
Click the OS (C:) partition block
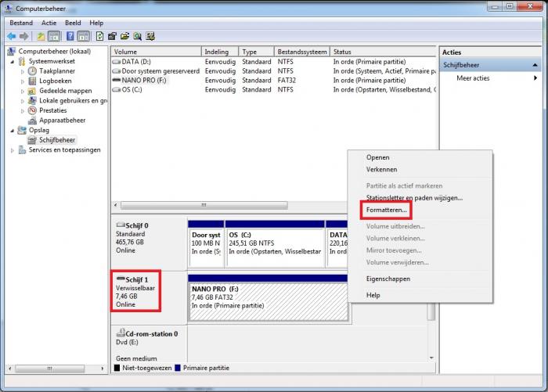pyautogui.click(x=275, y=244)
